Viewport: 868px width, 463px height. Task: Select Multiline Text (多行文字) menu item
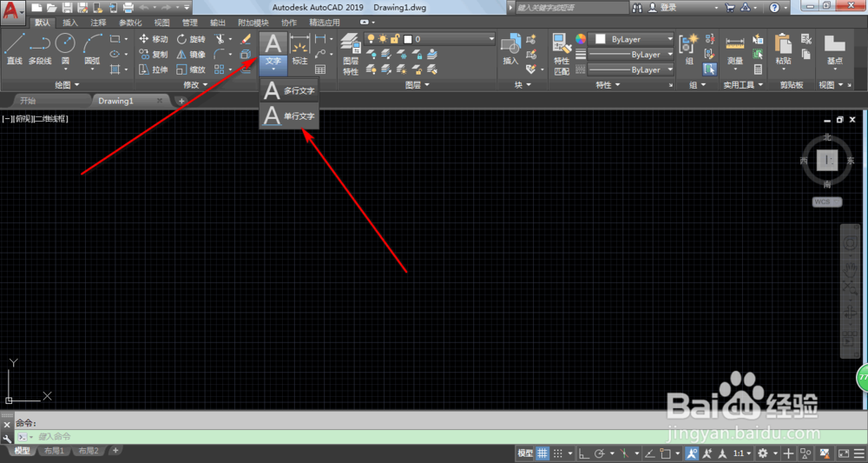coord(289,90)
